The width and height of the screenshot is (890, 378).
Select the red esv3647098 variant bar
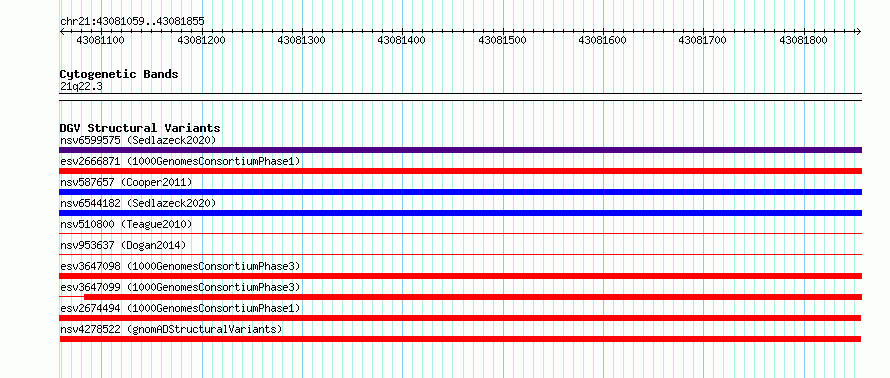click(x=460, y=276)
